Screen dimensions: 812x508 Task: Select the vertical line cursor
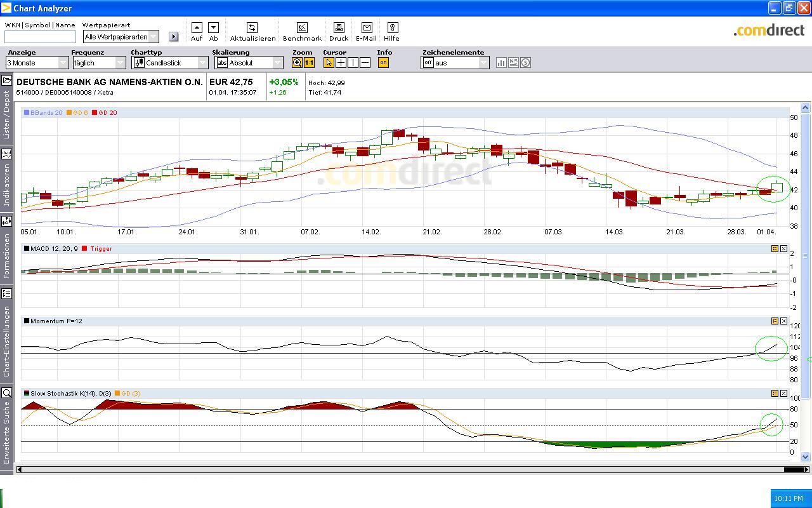pyautogui.click(x=353, y=62)
